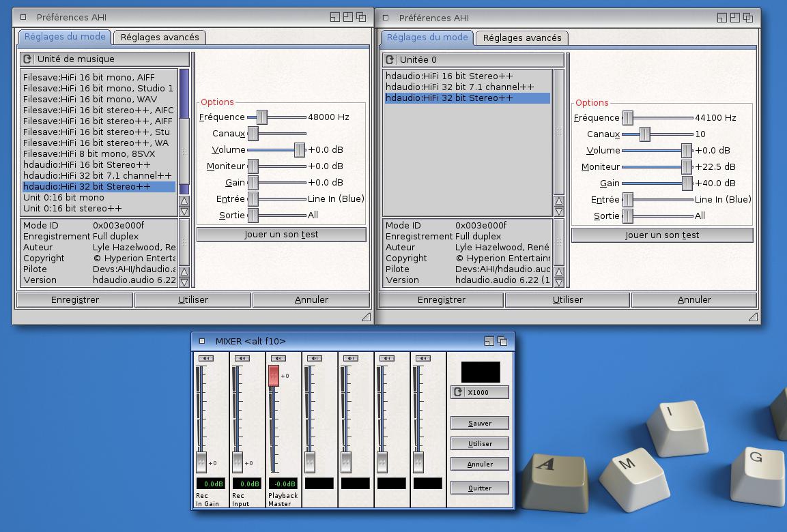Screen dimensions: 787x532
Task: Click close gadget of MIXER window
Action: coord(201,341)
